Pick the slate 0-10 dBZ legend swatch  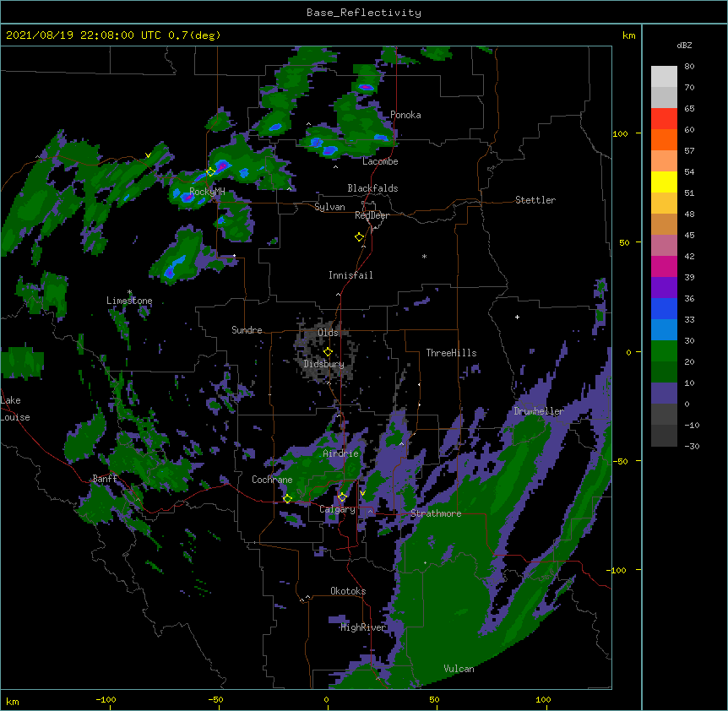(664, 393)
